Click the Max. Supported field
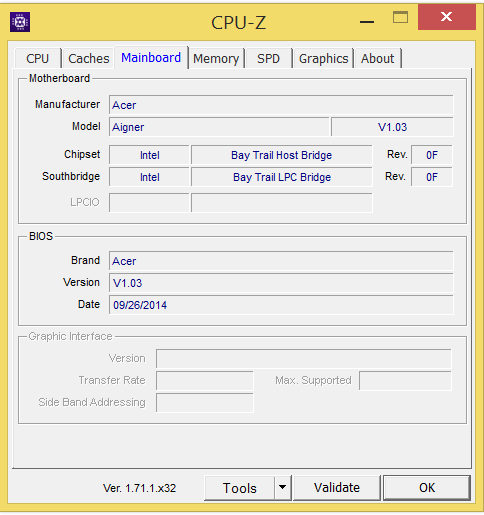This screenshot has width=484, height=515. [405, 380]
